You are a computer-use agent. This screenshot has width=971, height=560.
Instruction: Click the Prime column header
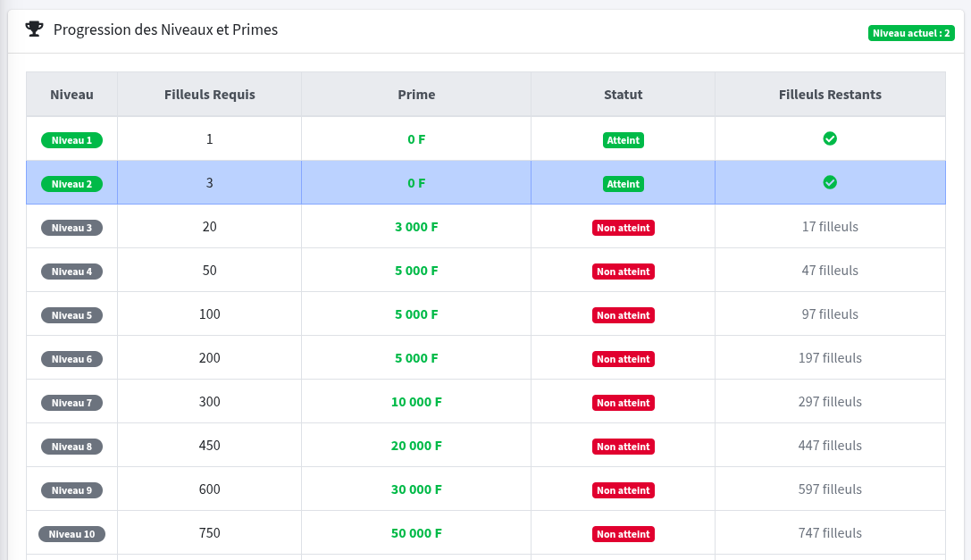(x=416, y=95)
